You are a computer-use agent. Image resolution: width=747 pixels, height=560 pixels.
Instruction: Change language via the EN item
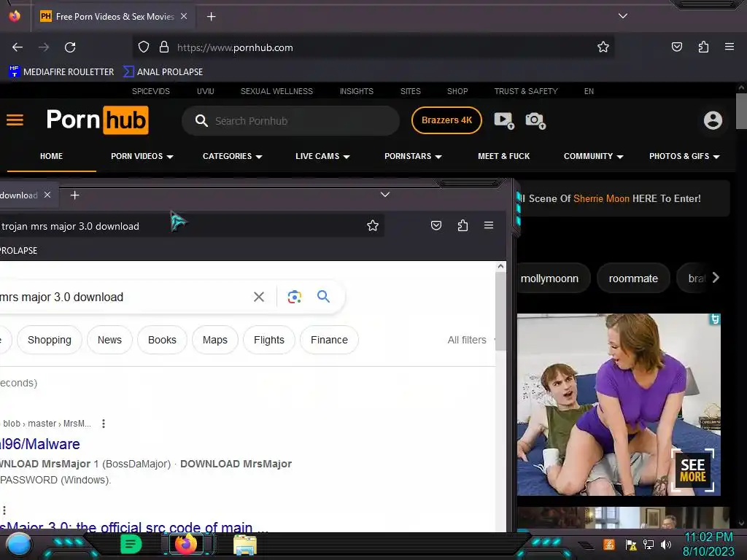[x=589, y=91]
